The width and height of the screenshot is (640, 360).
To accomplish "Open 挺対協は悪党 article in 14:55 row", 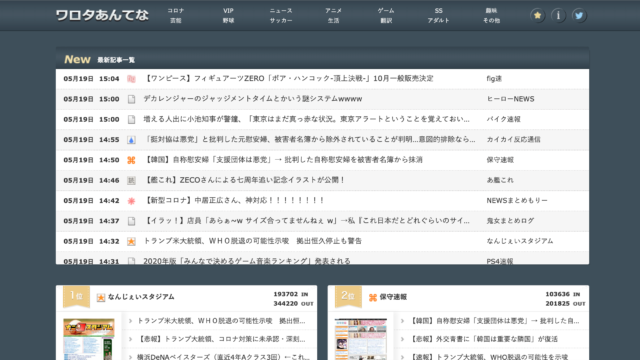I will coord(309,139).
